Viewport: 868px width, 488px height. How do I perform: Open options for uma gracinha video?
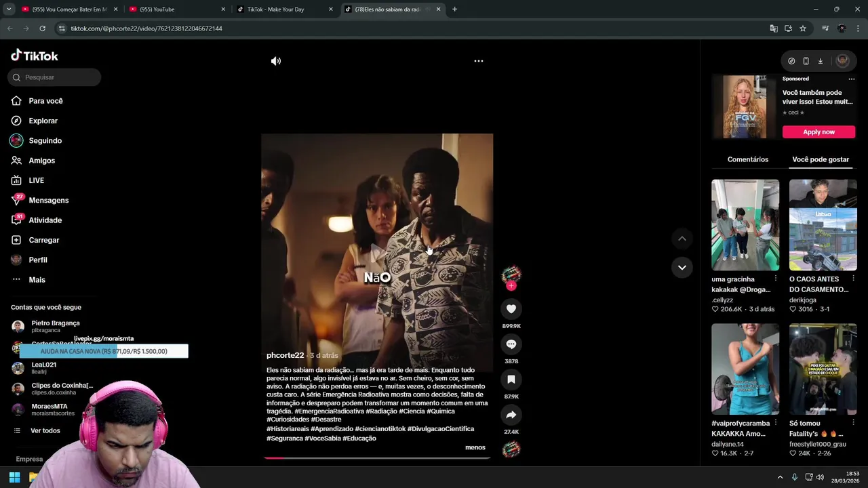click(776, 279)
